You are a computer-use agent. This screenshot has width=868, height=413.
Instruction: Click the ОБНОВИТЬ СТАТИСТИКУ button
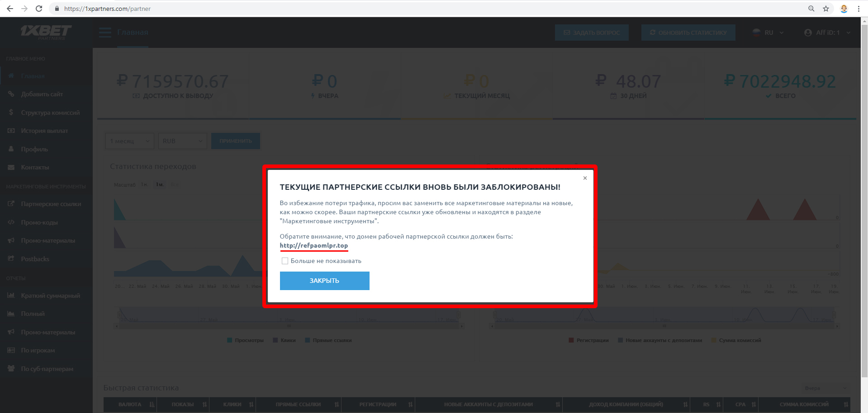pyautogui.click(x=688, y=33)
